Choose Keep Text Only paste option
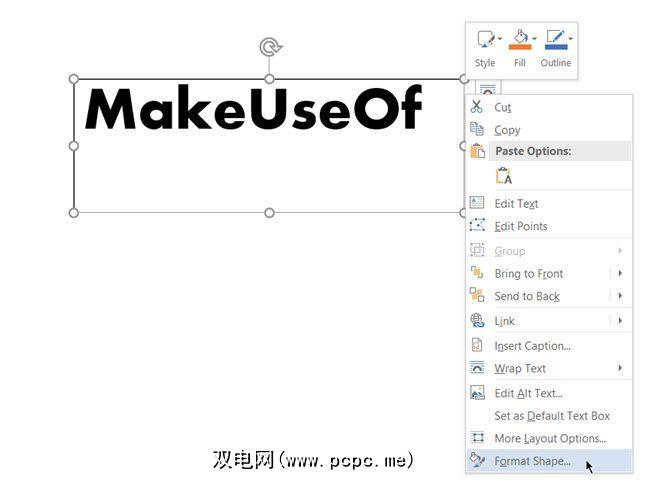Image resolution: width=670 pixels, height=483 pixels. 504,175
